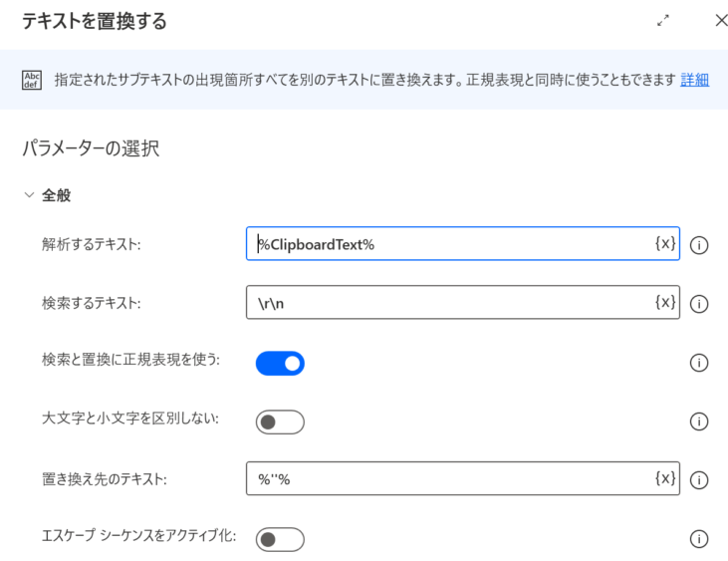
Task: Show info for 検索するテキスト
Action: pos(699,304)
